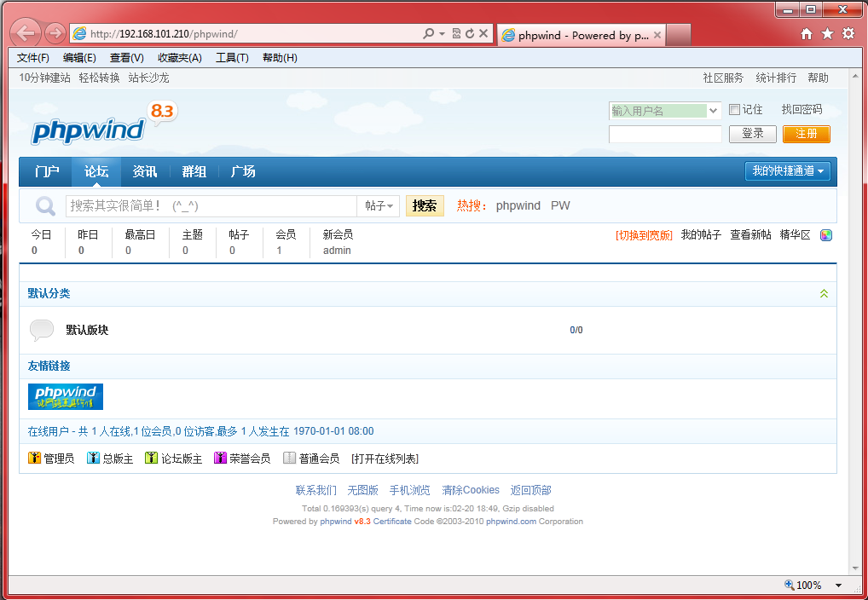Click the 论坛版主 role icon
The height and width of the screenshot is (600, 868).
coord(151,458)
